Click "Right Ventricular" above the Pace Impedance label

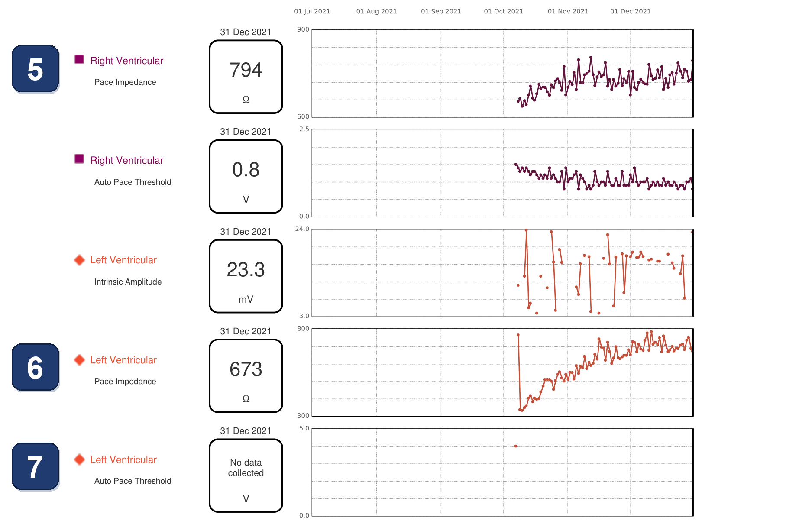point(127,61)
